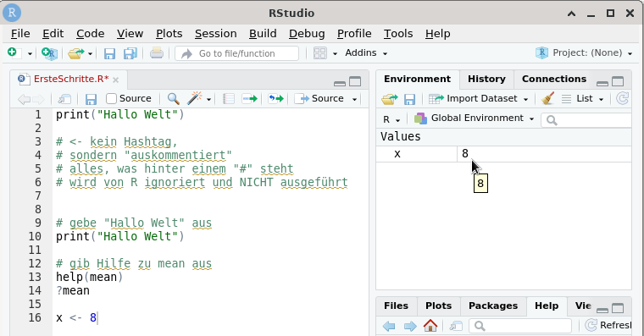Click the Print current file icon
The image size is (644, 336).
[157, 53]
